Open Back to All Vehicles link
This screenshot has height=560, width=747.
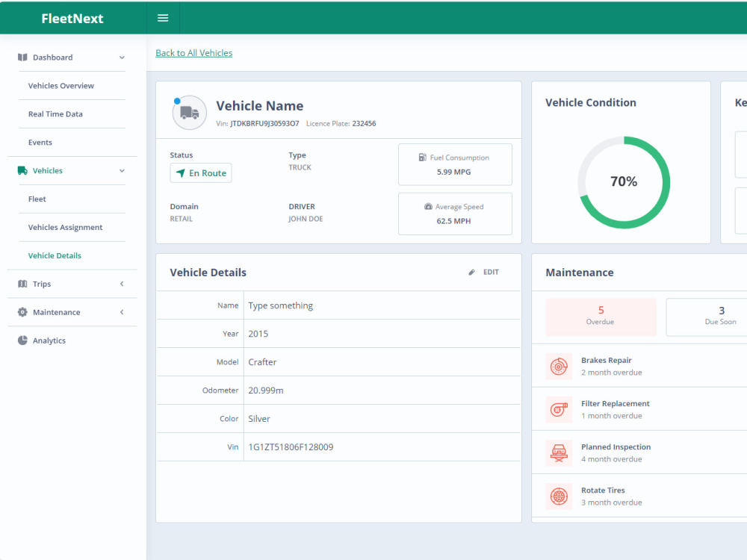pos(194,53)
